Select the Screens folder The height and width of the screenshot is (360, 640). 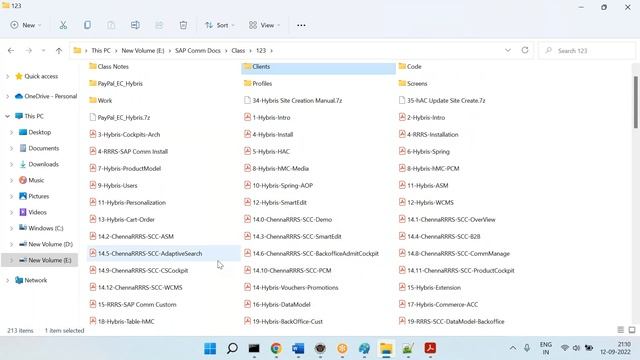(413, 84)
